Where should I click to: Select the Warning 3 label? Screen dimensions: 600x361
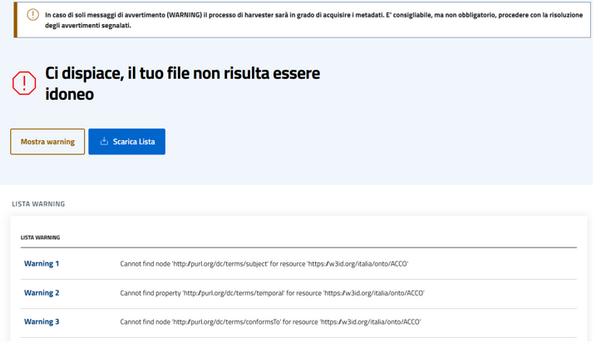tap(42, 322)
